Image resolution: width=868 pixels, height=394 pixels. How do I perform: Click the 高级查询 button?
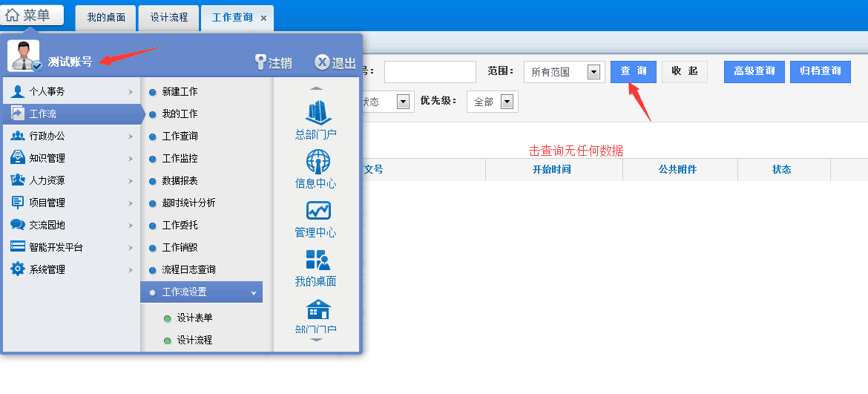[x=754, y=71]
